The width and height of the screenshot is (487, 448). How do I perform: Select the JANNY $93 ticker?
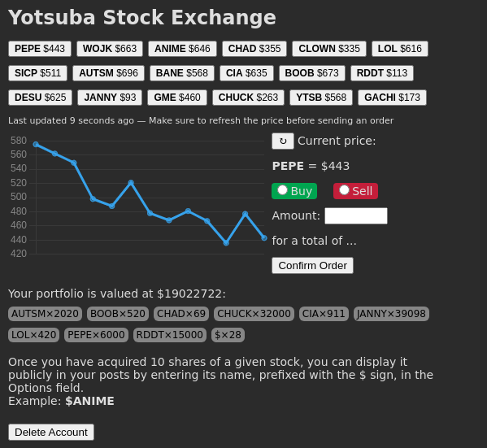tap(110, 98)
